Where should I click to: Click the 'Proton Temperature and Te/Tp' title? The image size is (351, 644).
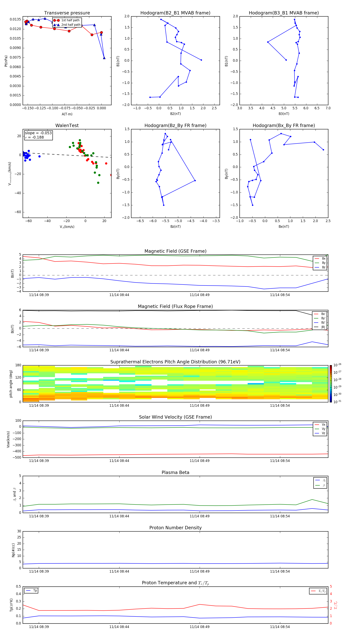point(175,583)
